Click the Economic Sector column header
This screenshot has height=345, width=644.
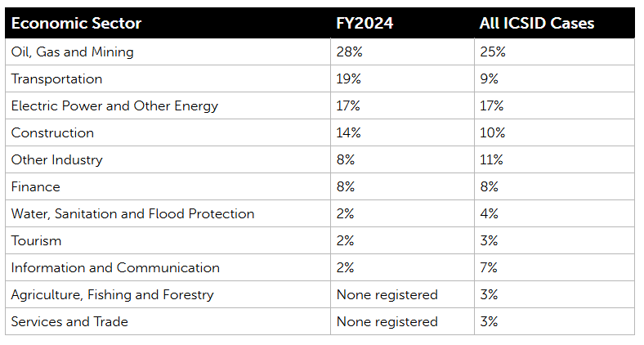coord(76,24)
